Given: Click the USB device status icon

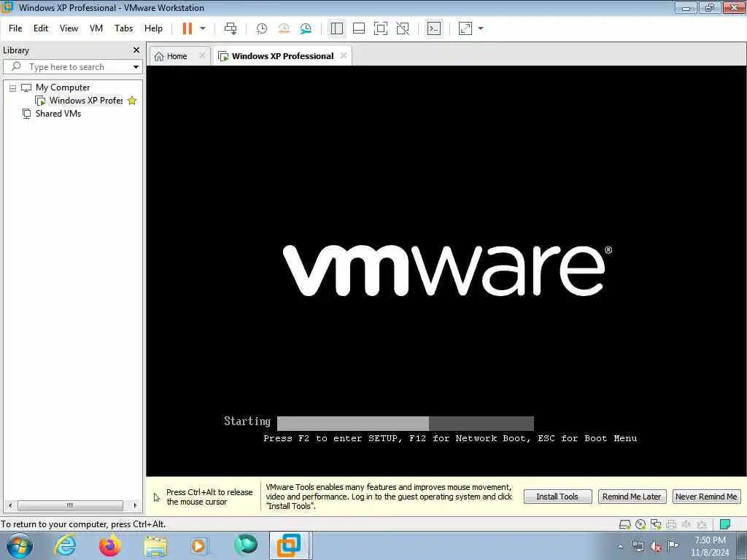Looking at the screenshot, I should 702,524.
